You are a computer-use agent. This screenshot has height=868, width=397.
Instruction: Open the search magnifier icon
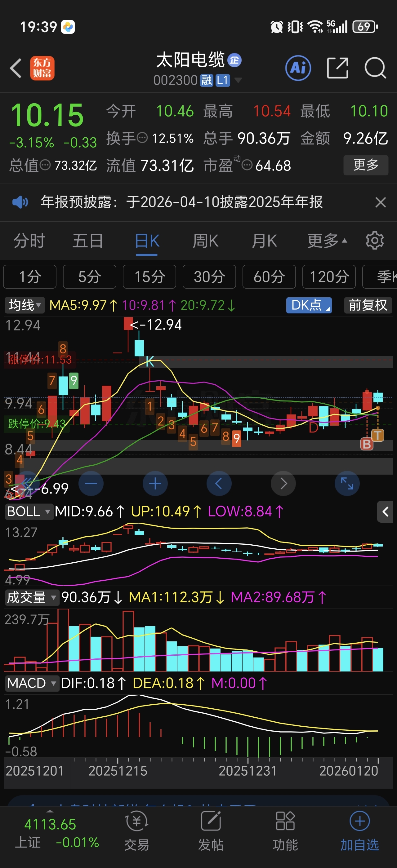375,68
